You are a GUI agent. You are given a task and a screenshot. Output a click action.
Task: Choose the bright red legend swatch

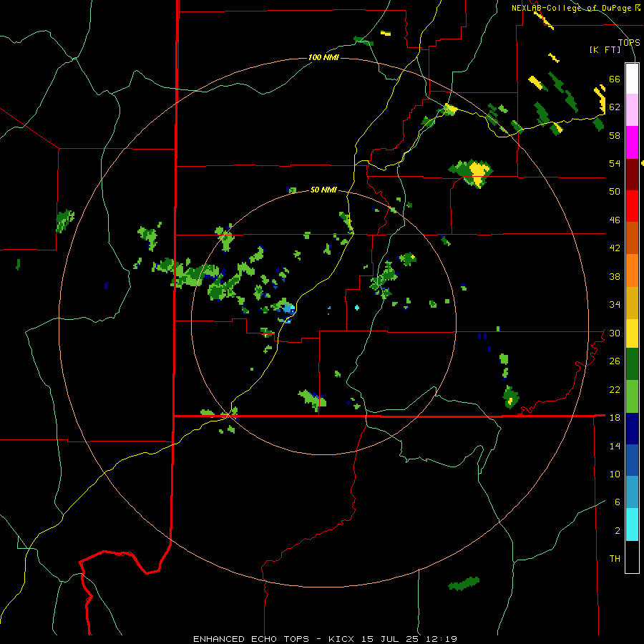pyautogui.click(x=632, y=206)
